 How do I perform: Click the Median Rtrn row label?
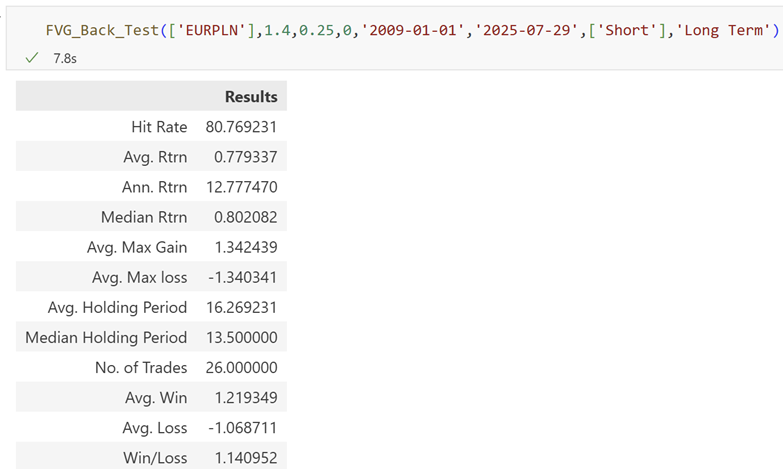144,217
